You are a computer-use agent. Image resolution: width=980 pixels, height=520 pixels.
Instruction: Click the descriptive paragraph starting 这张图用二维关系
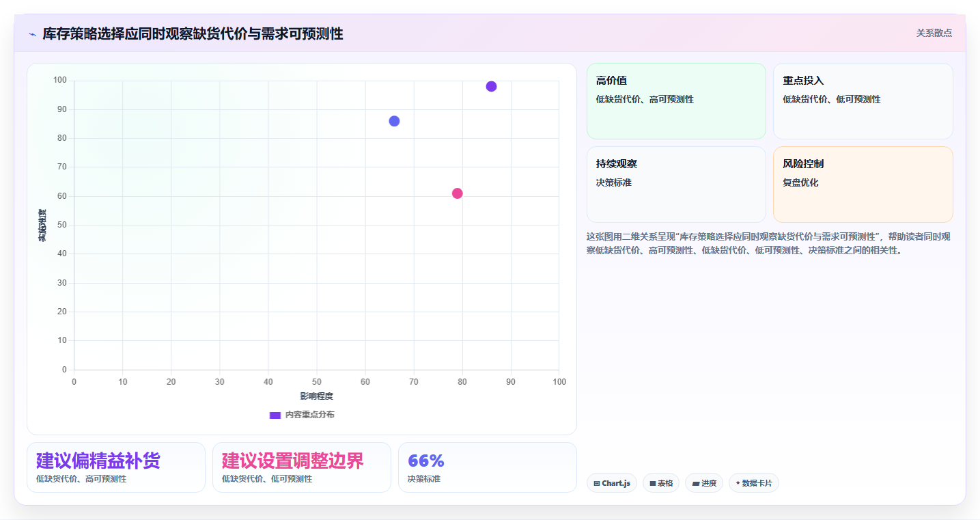769,243
